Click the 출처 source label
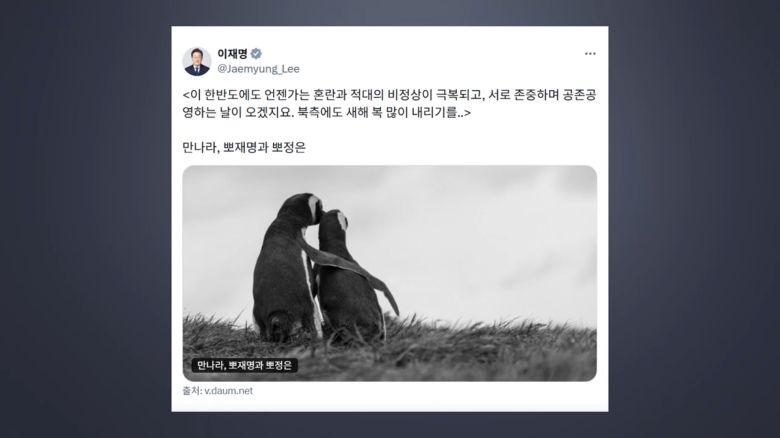The width and height of the screenshot is (780, 438). [x=192, y=391]
